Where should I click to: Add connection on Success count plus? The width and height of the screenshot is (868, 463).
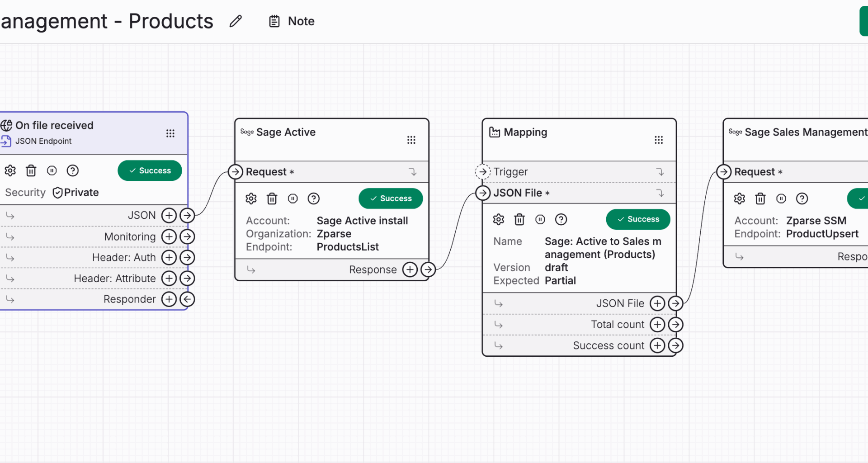tap(657, 345)
